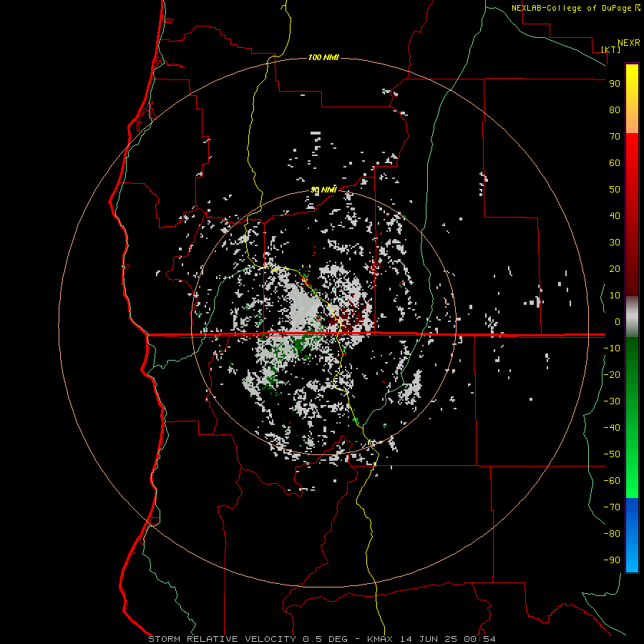Click the 10 value on velocity scale

tap(615, 296)
